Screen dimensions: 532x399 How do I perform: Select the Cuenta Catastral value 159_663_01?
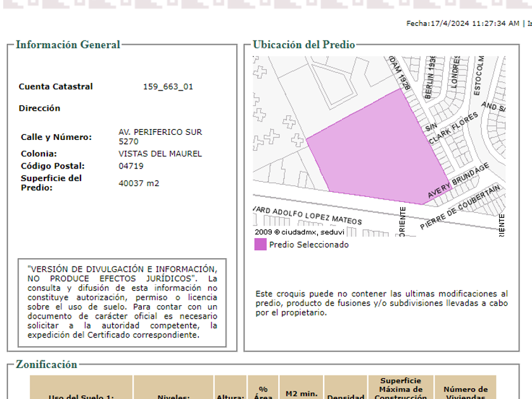click(x=168, y=87)
